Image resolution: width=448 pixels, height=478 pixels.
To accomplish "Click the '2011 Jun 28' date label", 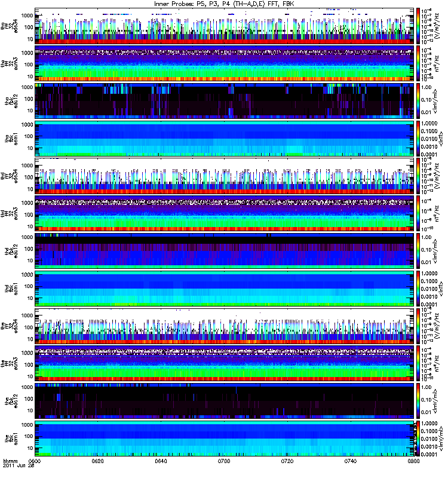I will pos(19,465).
